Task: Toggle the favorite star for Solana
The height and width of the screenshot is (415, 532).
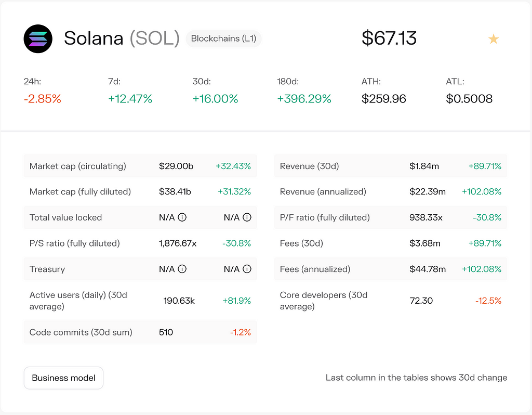Action: 494,39
